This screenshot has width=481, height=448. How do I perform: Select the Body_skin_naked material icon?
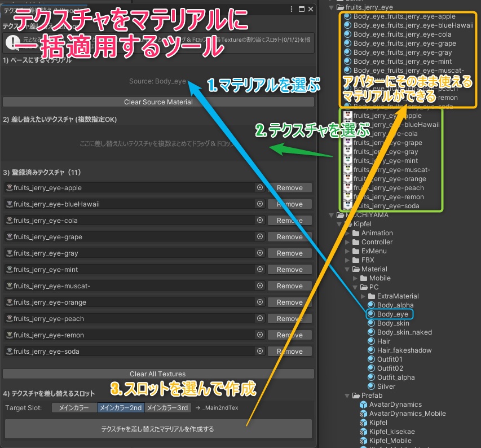click(x=370, y=332)
